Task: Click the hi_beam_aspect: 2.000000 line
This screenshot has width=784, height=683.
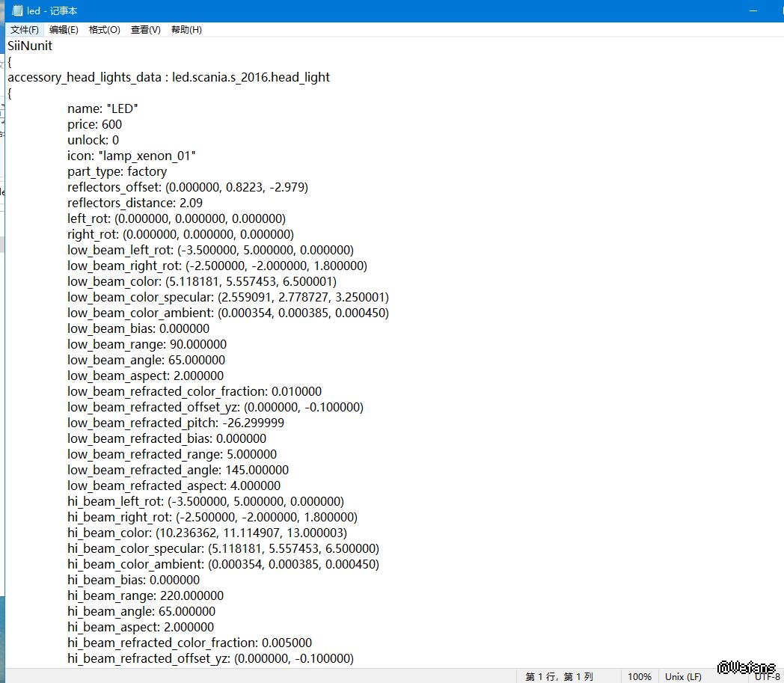Action: tap(141, 628)
